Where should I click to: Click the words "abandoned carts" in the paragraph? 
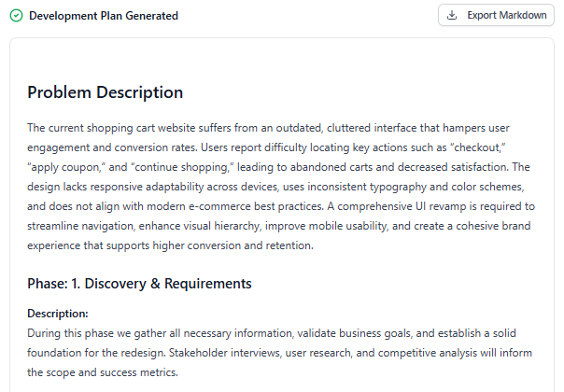[x=331, y=167]
